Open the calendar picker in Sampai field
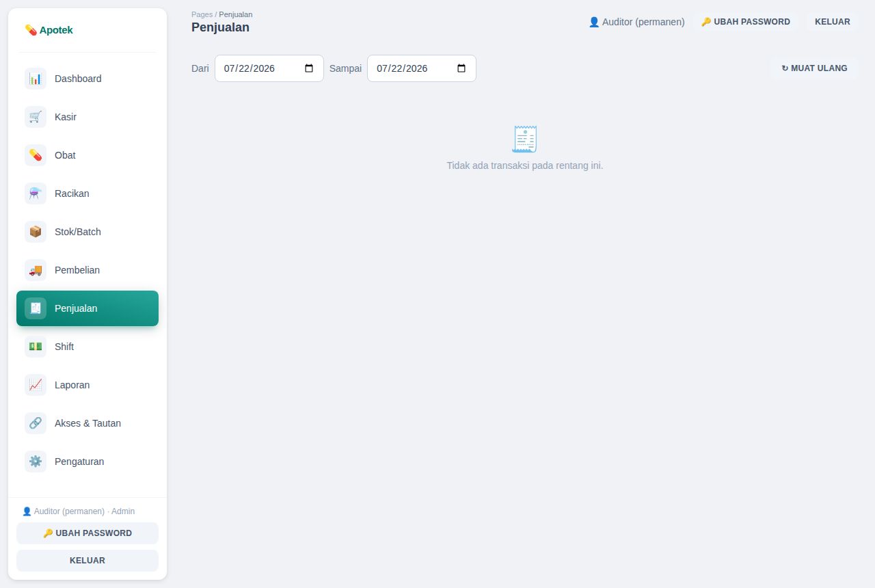 tap(461, 68)
